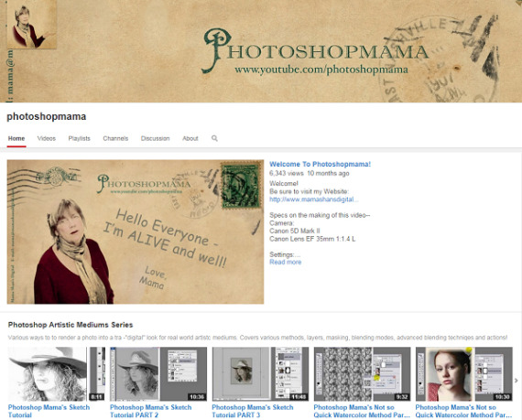Viewport: 522px width, 420px height.
Task: Click the channel avatar in banner
Action: coord(32,25)
